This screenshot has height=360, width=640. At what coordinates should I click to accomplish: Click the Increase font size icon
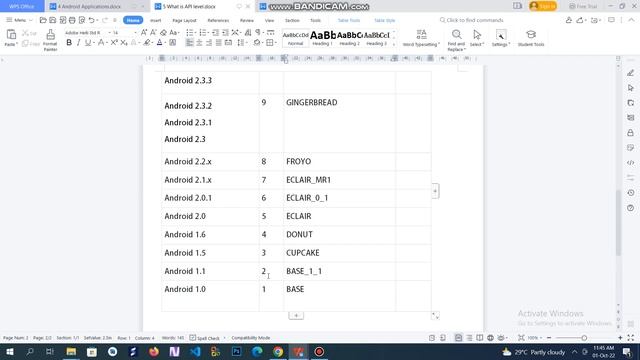click(144, 33)
